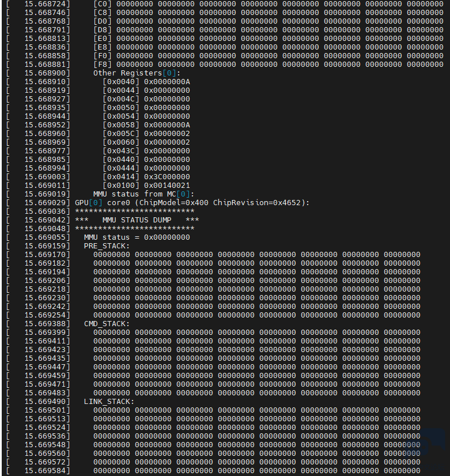
Task: Click the LINK_STACK: heading
Action: tap(109, 402)
